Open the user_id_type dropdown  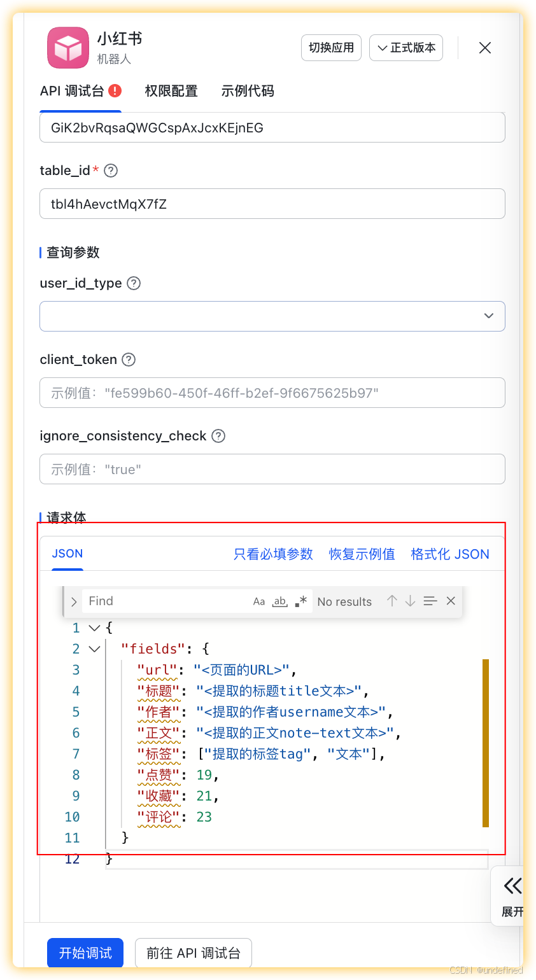coord(272,316)
